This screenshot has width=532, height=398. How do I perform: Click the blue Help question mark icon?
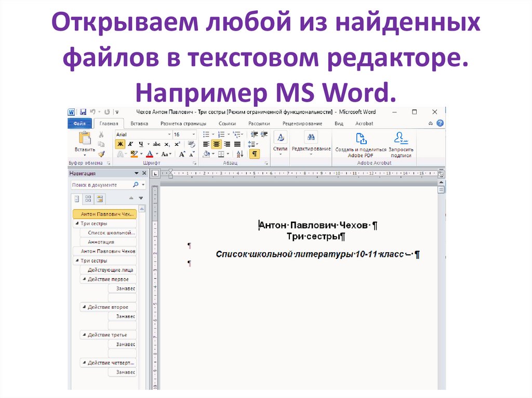pos(440,123)
